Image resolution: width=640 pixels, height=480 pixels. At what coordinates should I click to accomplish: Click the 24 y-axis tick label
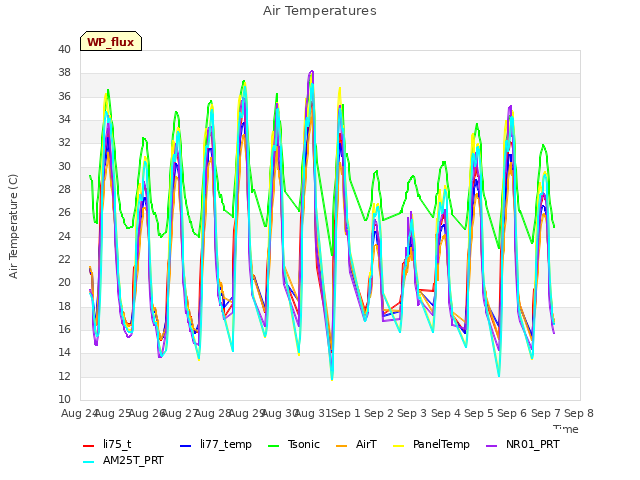click(64, 236)
